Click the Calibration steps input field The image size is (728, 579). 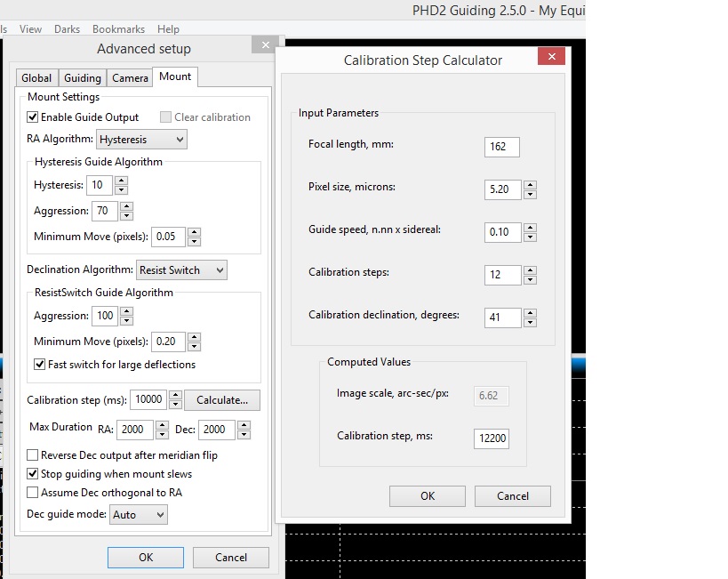(x=503, y=275)
